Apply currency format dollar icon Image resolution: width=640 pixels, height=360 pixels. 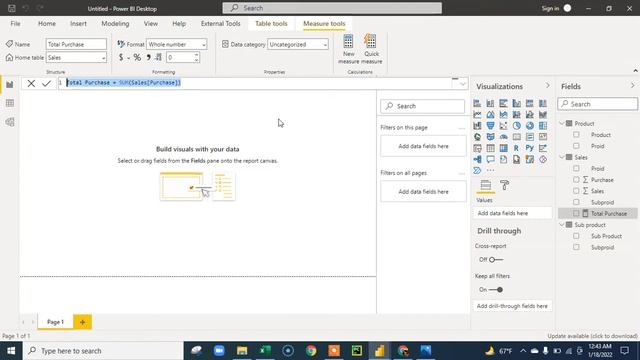pos(121,58)
